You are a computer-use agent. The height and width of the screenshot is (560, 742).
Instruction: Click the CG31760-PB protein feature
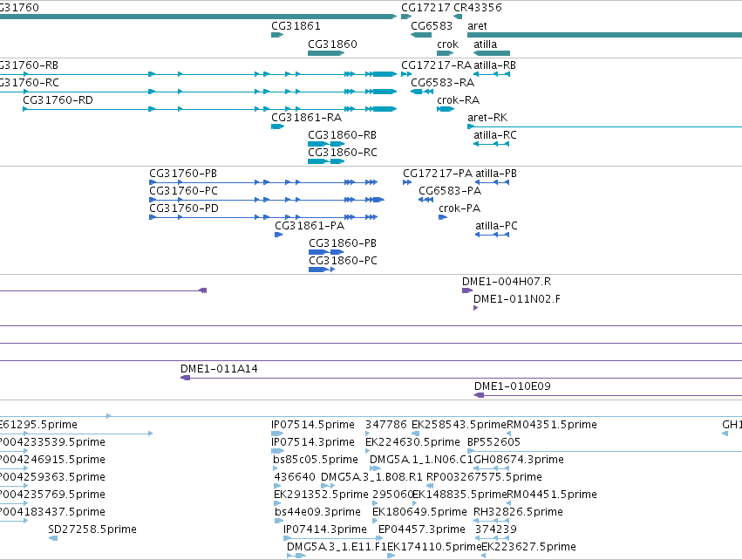[x=263, y=182]
